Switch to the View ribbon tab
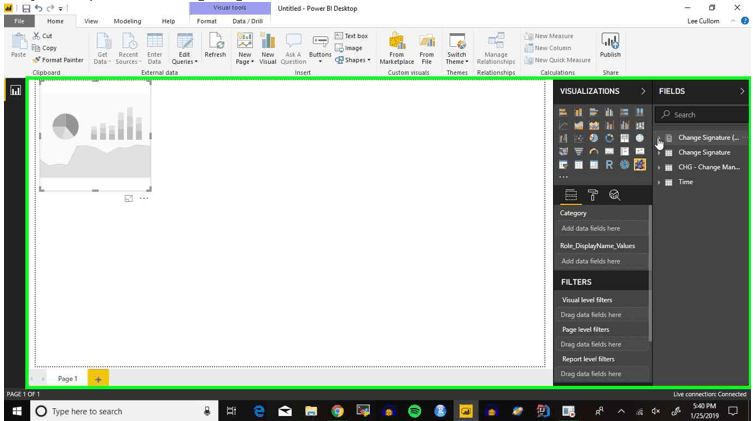This screenshot has width=753, height=421. [91, 21]
